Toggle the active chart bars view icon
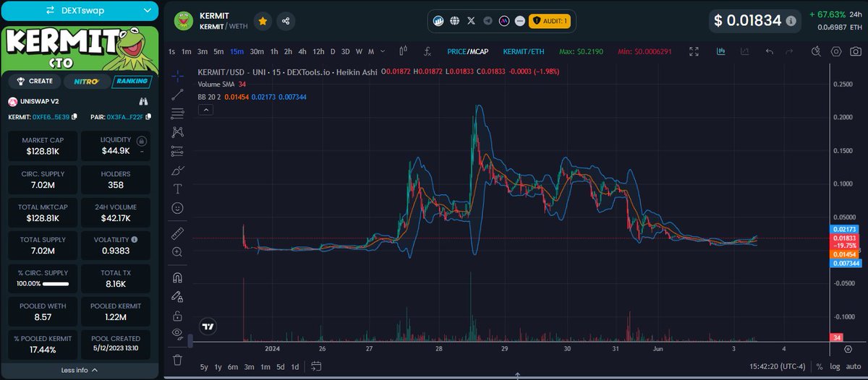868x380 pixels. tap(721, 51)
